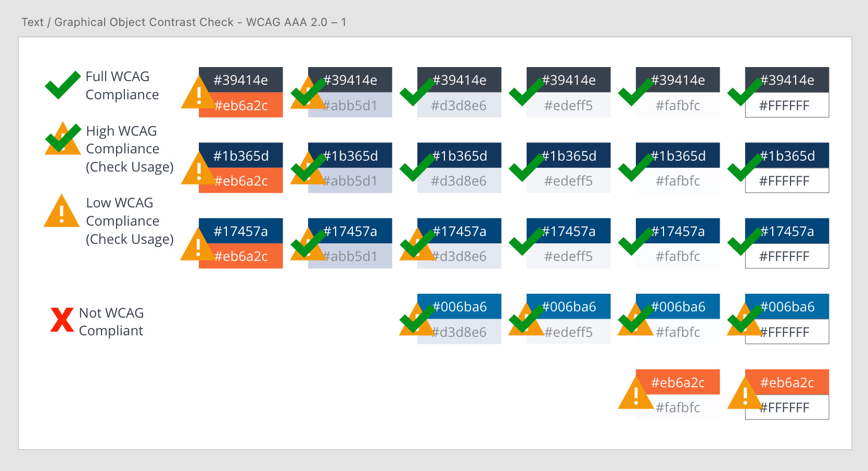The image size is (868, 471).
Task: Click checkmark beside #17457a over #edeff5 pair
Action: pos(526,243)
